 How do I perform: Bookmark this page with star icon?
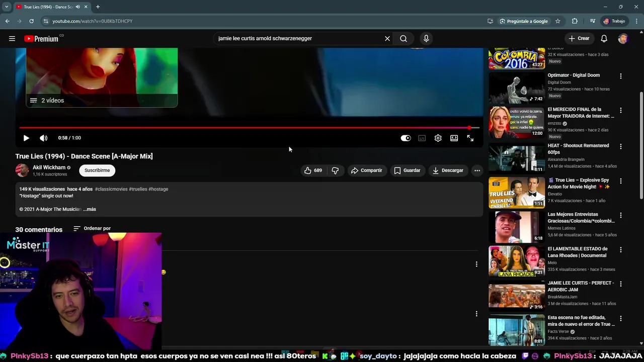[x=557, y=21]
